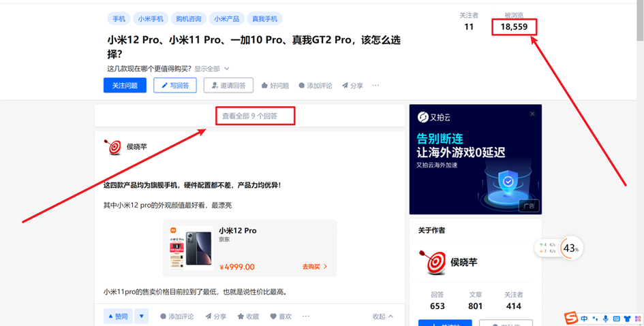Save the answer with the 收藏 star
Viewport: 644px width, 326px height.
click(248, 316)
